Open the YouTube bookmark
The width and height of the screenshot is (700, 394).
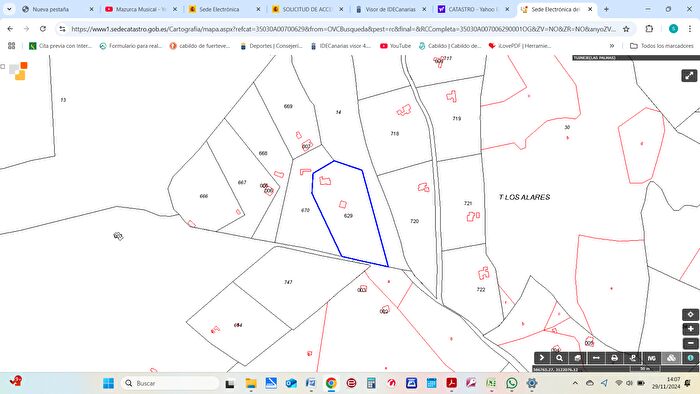coord(396,46)
